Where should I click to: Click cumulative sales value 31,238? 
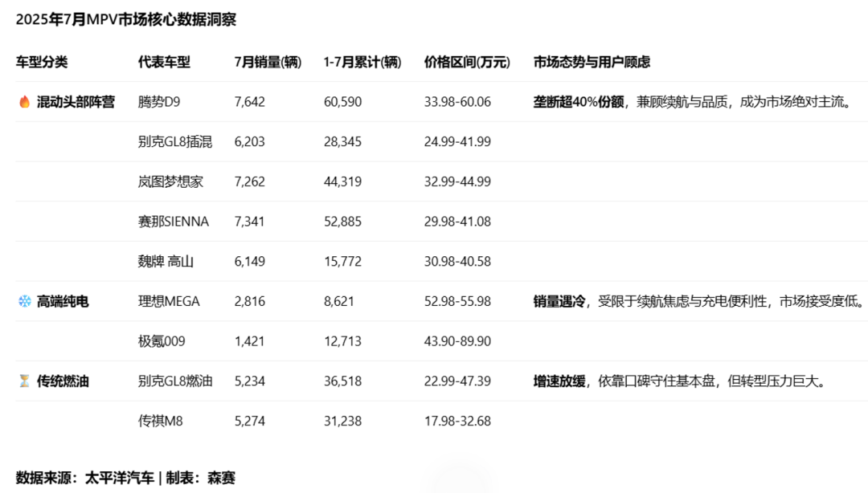coord(342,421)
